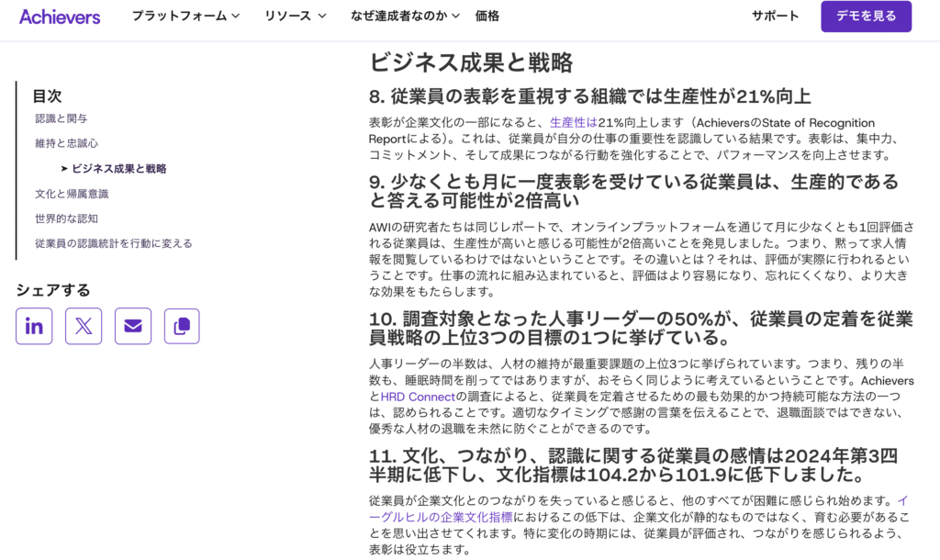Copy the article link with copy icon
Screen dimensions: 940x560
pos(182,326)
